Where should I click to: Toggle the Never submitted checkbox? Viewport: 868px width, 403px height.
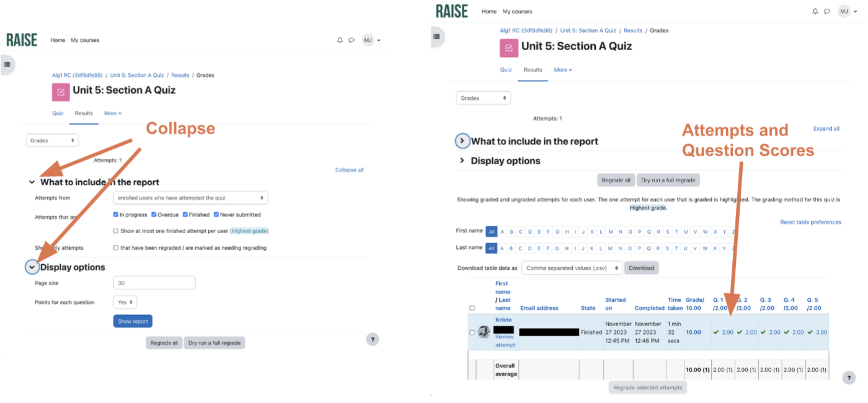[216, 215]
